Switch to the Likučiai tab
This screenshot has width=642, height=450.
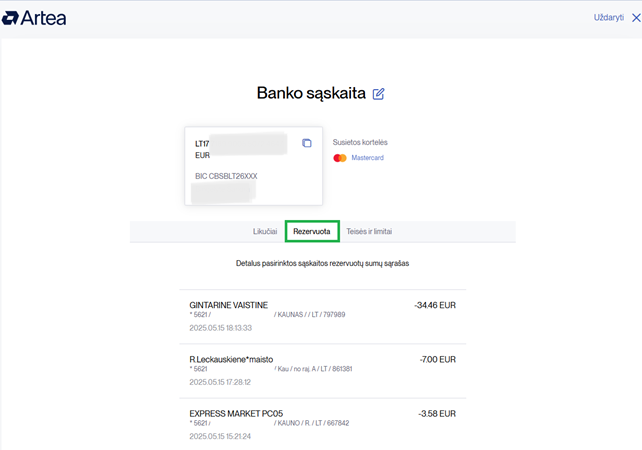point(265,231)
